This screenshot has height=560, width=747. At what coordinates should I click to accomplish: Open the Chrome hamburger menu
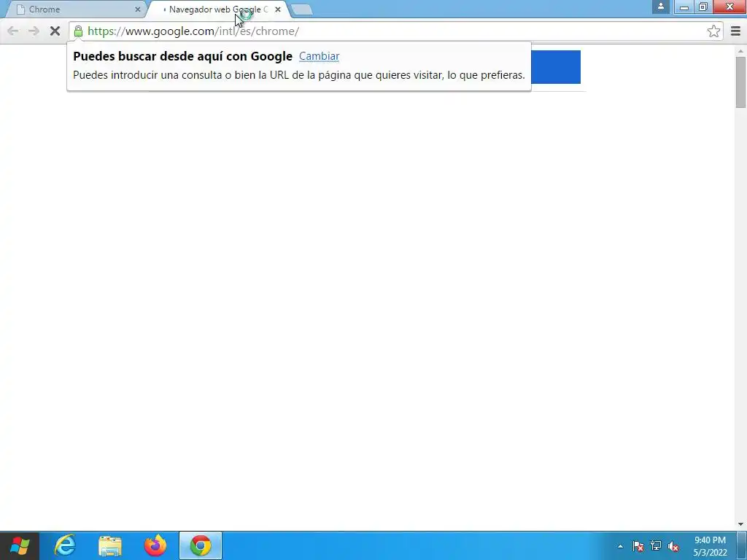pos(735,31)
